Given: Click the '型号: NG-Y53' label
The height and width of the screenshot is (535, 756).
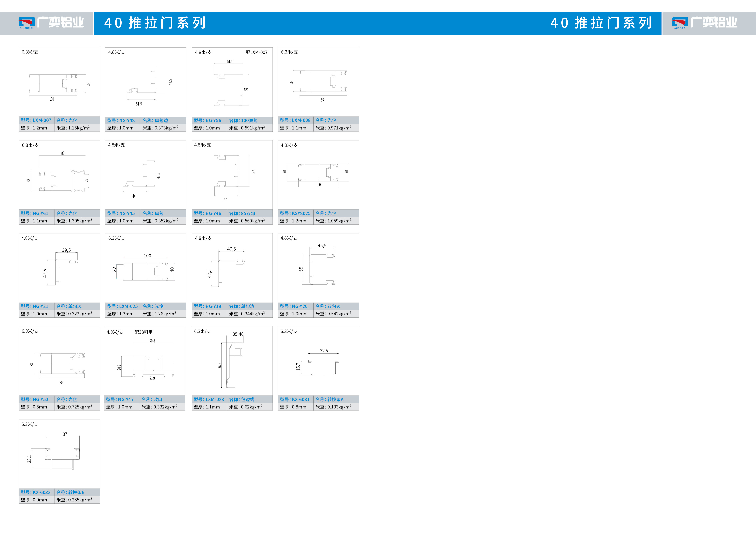Looking at the screenshot, I should (35, 400).
